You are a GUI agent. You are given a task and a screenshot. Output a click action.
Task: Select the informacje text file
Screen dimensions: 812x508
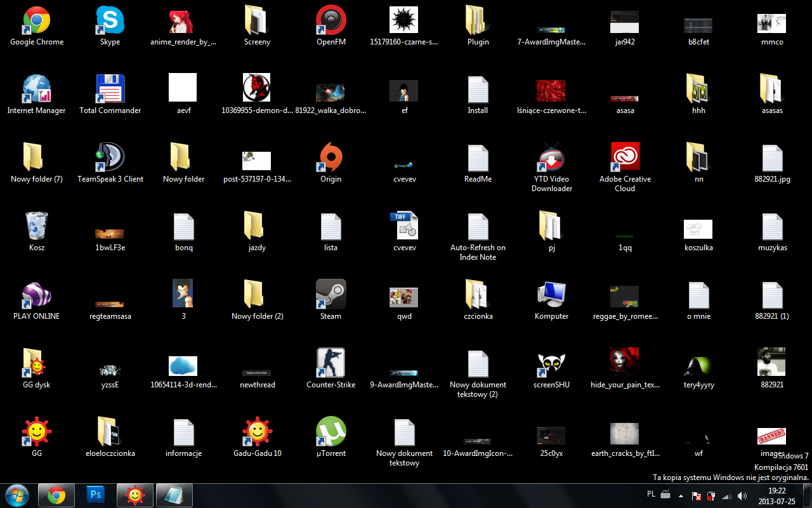tap(184, 432)
